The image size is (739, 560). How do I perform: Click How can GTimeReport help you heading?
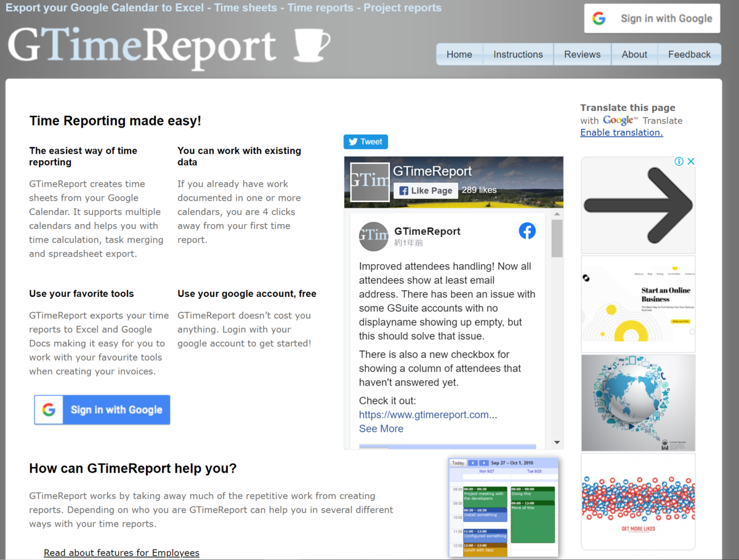[x=133, y=468]
